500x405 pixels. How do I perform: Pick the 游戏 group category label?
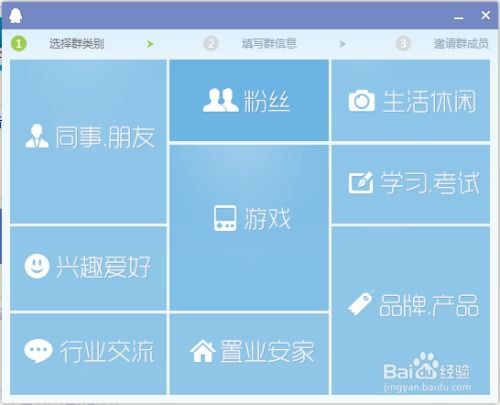tap(267, 219)
